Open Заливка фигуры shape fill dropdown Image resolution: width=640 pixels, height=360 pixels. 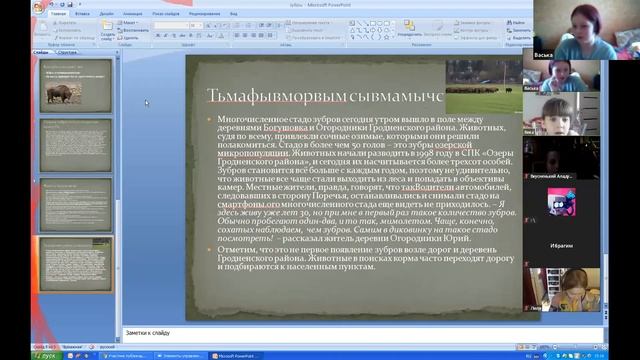[x=472, y=23]
